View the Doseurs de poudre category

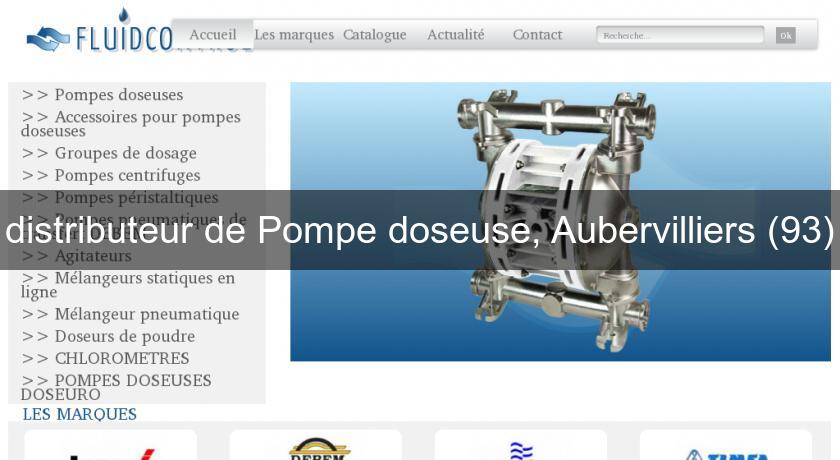point(124,336)
